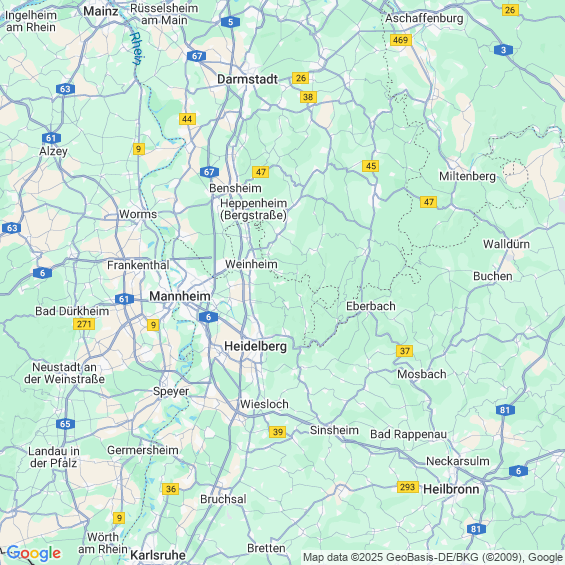Click the yellow 469 road shield
The height and width of the screenshot is (565, 565).
(x=401, y=40)
